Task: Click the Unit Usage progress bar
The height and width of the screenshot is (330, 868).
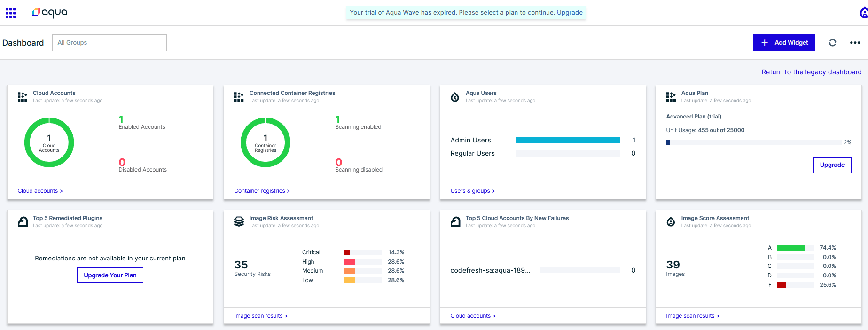Action: click(x=754, y=142)
